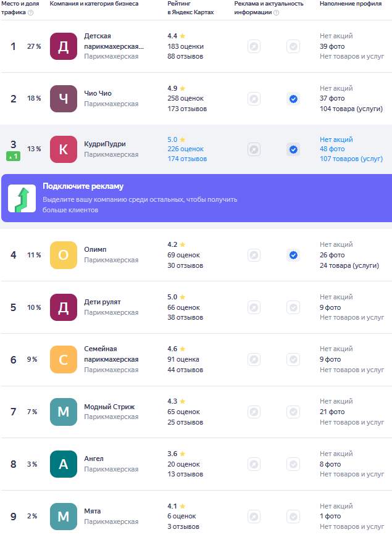
Task: Click advertising status icon in КудриПудри row
Action: pyautogui.click(x=254, y=149)
